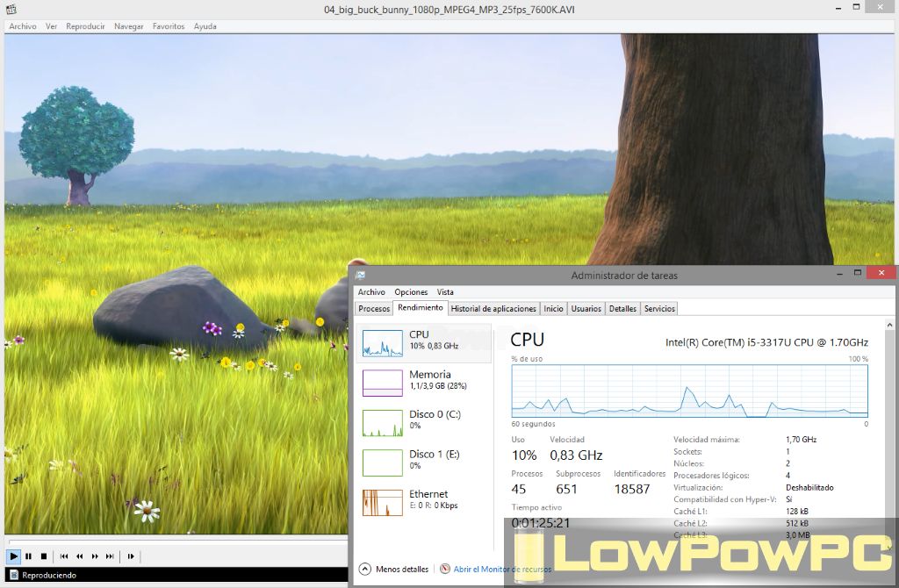Viewport: 899px width, 588px height.
Task: Switch to the Detalles tab
Action: pos(622,308)
